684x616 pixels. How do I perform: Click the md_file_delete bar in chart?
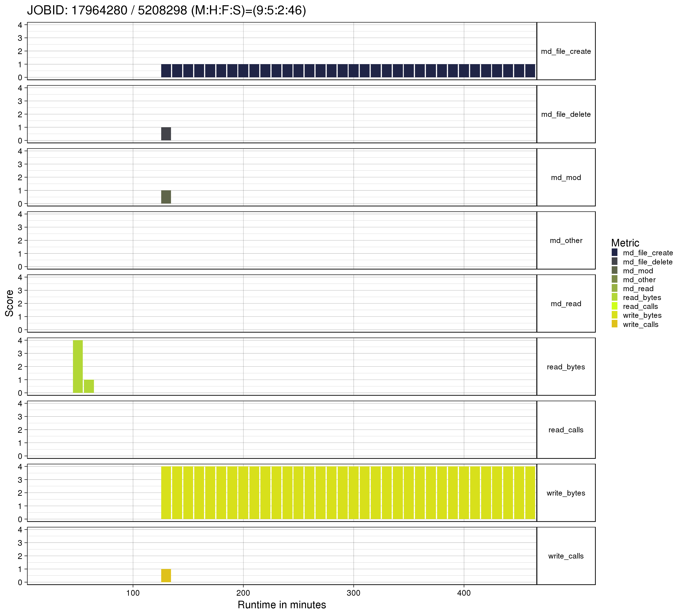pyautogui.click(x=166, y=134)
